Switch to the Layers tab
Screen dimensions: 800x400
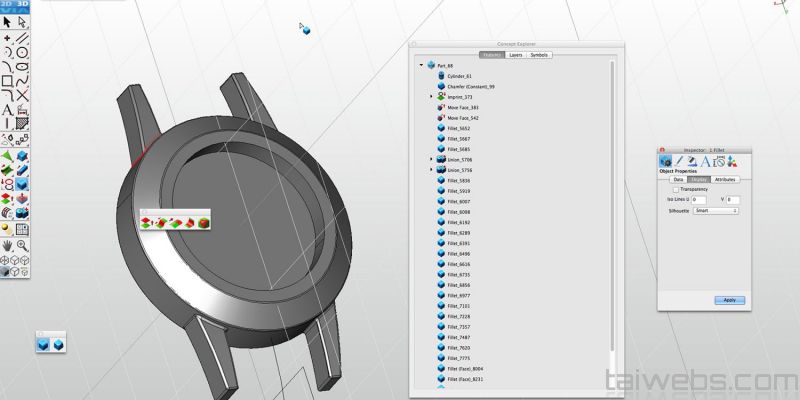[516, 55]
